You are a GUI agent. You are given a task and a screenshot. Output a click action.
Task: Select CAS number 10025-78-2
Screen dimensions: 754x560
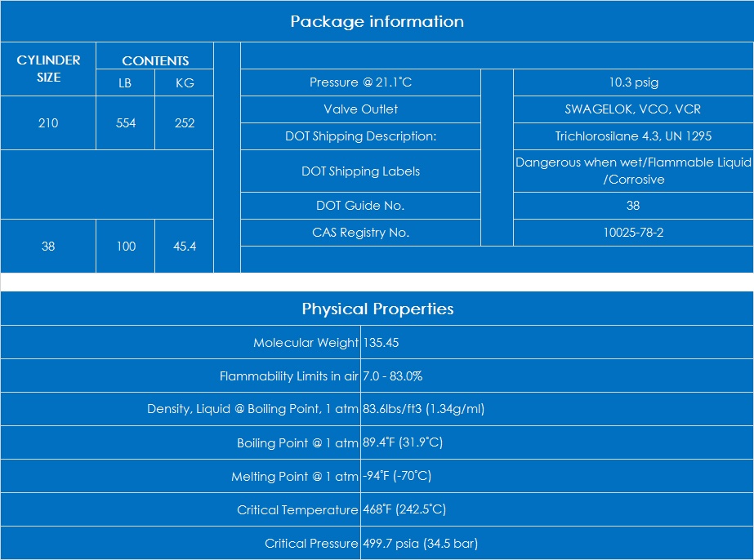click(632, 233)
